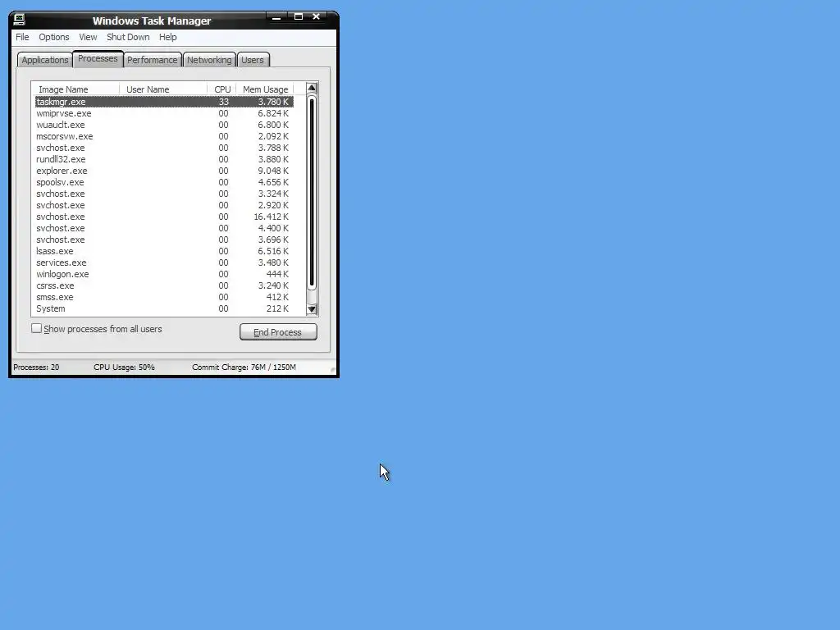Click the 9.048 K memory value
840x630 pixels.
tap(273, 171)
